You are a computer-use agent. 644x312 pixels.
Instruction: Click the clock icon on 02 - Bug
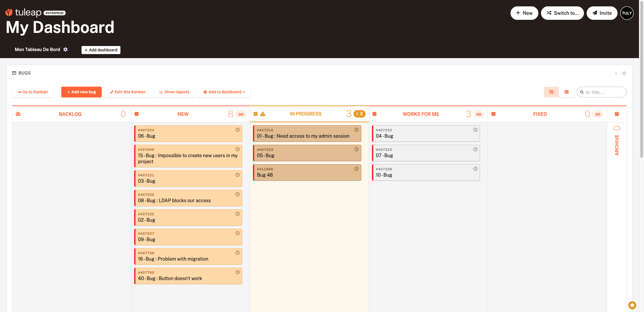237,214
